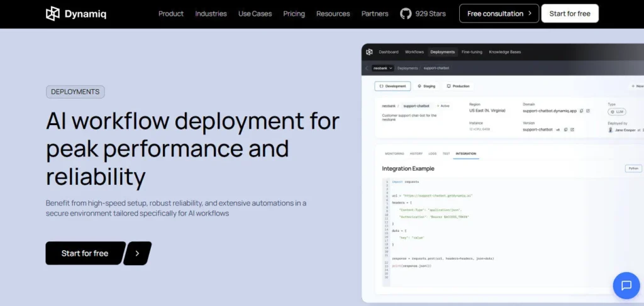Open the Industries menu
The width and height of the screenshot is (644, 306).
pyautogui.click(x=211, y=14)
